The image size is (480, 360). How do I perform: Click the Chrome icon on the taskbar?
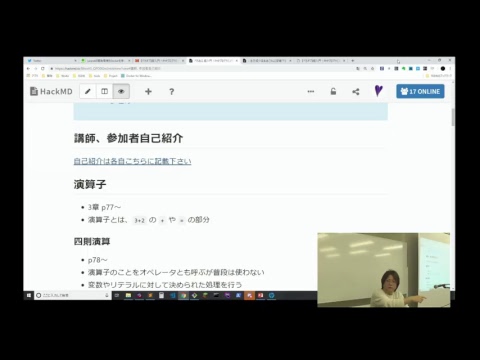183,295
